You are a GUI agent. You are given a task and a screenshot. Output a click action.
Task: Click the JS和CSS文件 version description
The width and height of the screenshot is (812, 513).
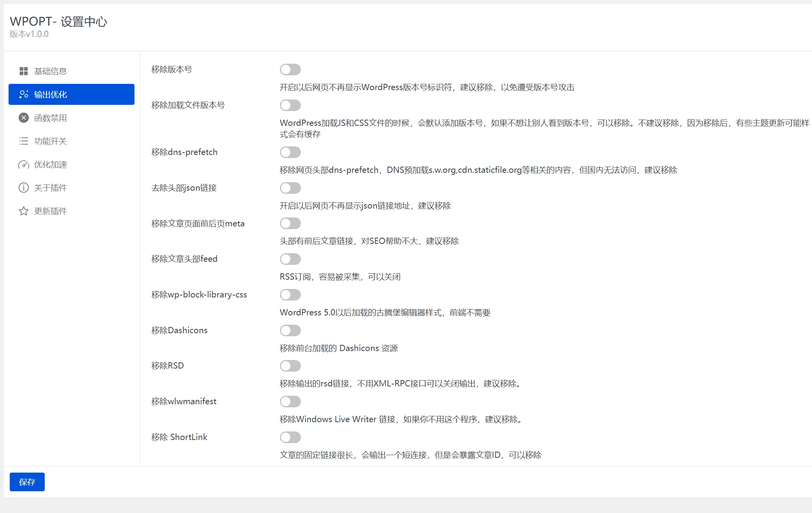(544, 129)
